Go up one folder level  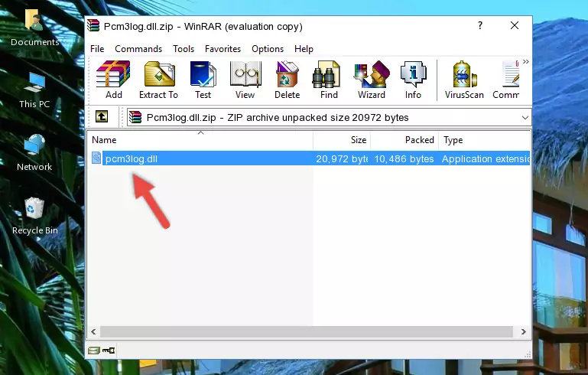[102, 117]
